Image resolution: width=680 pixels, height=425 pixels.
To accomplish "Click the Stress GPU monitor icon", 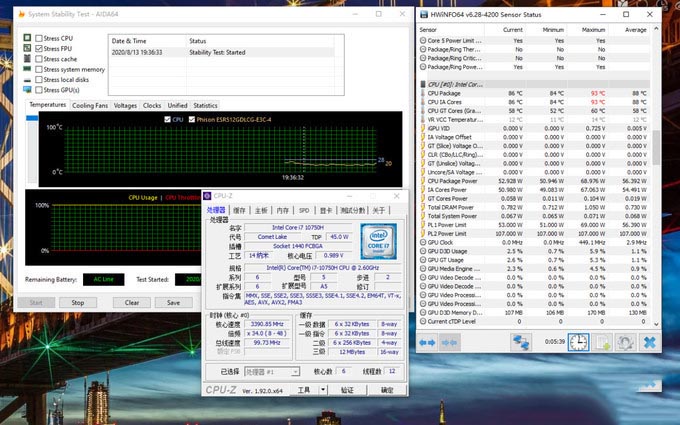I will click(x=27, y=90).
